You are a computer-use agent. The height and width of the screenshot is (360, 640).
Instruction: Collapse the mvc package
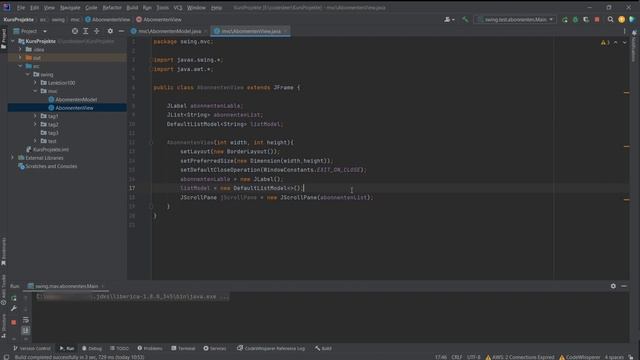coord(35,91)
